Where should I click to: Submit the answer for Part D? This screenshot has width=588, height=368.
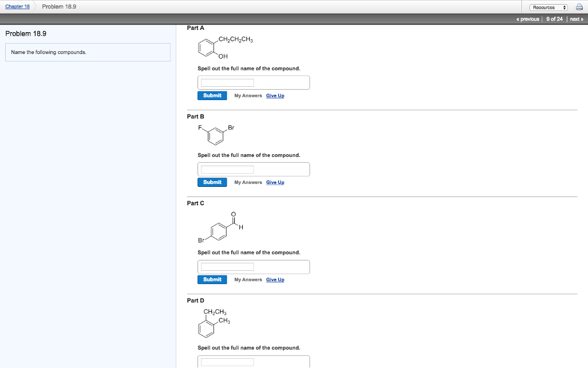(212, 367)
